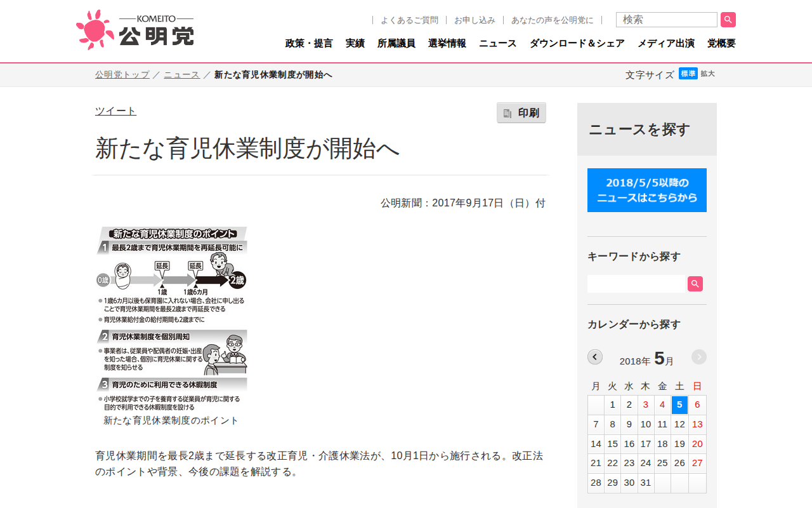Go to previous calendar month arrow
The width and height of the screenshot is (812, 508).
coord(595,357)
